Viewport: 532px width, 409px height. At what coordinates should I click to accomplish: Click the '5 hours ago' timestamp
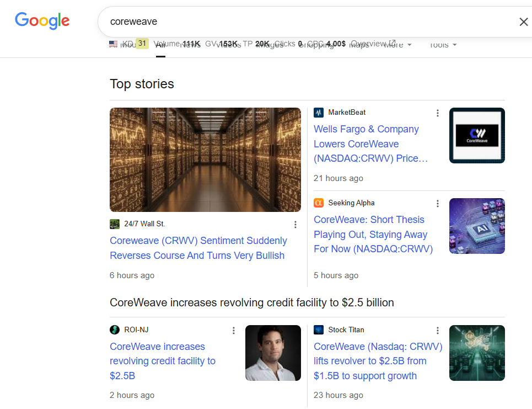[336, 275]
